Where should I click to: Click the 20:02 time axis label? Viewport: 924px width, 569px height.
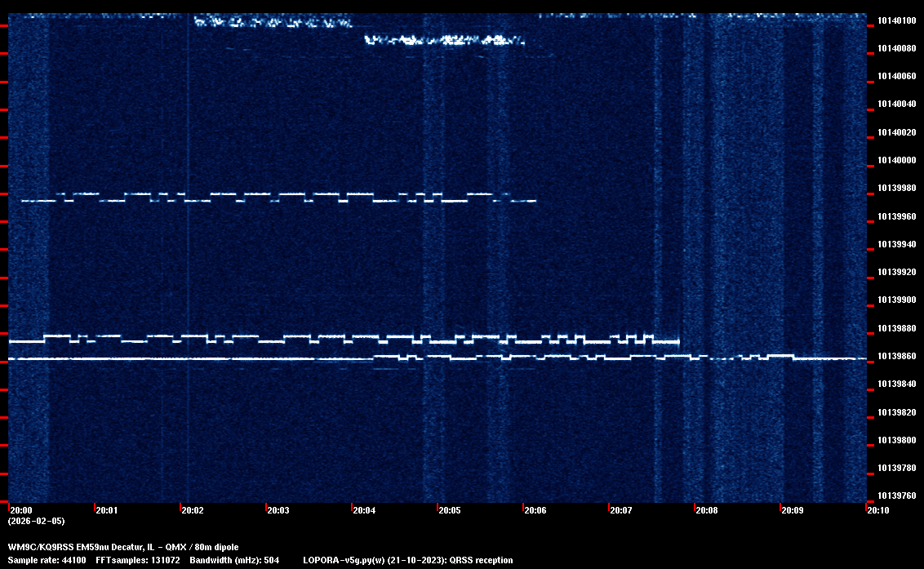(193, 510)
